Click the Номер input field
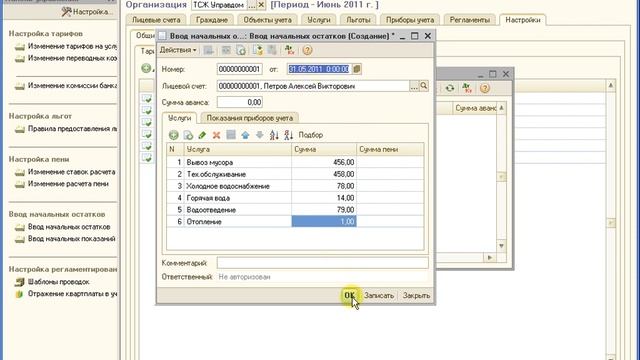The height and width of the screenshot is (360, 640). click(240, 69)
